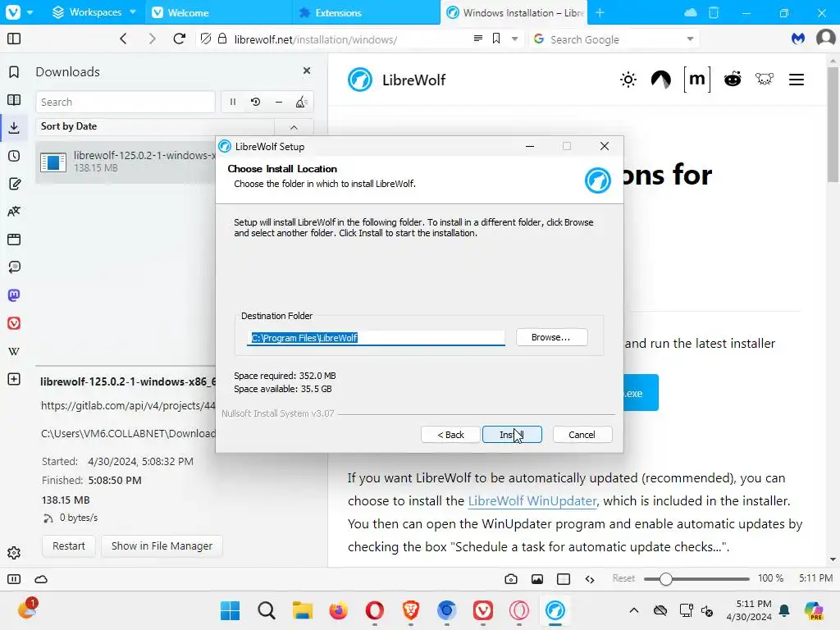Click Browse... to choose an install folder
Screen dimensions: 840x630
pos(551,337)
